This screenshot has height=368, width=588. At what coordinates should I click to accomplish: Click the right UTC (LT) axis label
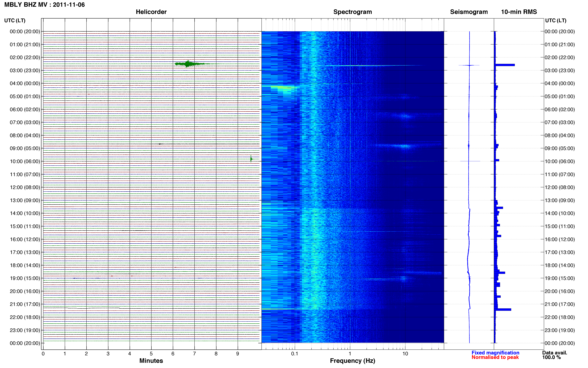point(556,20)
